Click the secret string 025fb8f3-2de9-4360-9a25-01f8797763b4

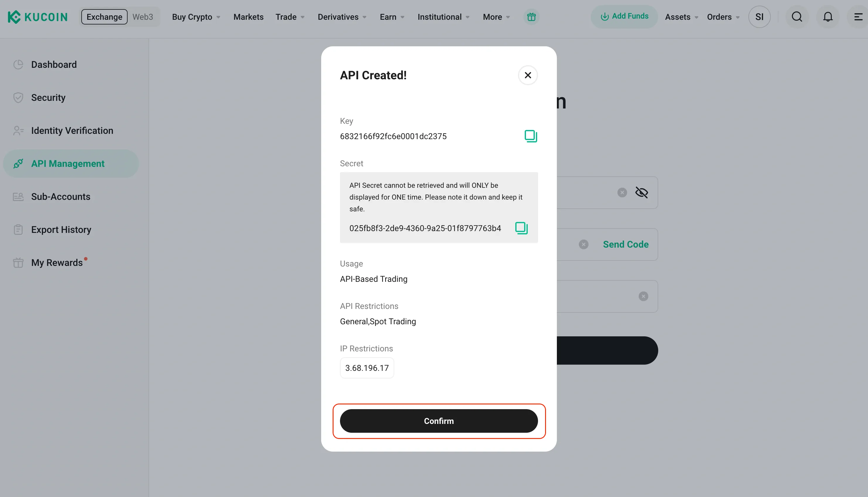coord(425,228)
